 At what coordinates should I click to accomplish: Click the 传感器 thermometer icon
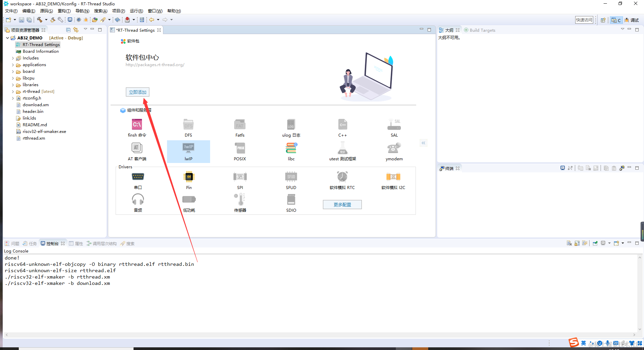(x=240, y=199)
